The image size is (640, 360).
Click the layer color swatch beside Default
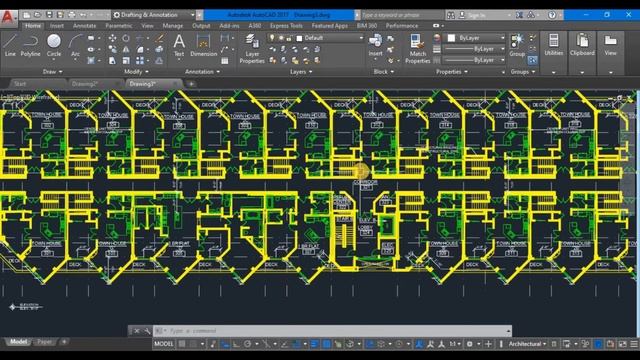(299, 38)
